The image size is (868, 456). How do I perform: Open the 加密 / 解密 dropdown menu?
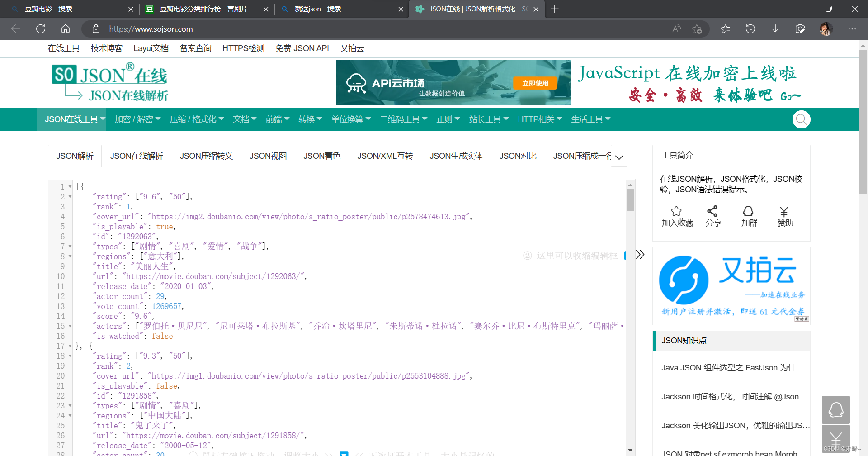[137, 119]
